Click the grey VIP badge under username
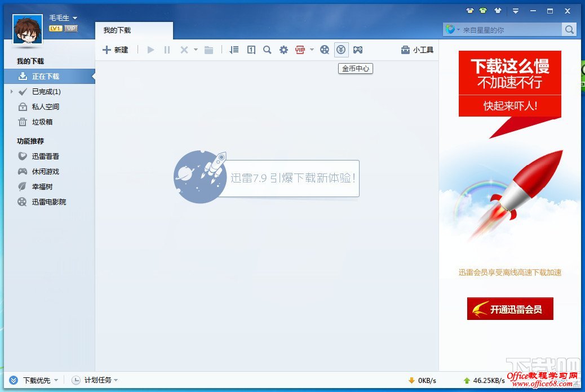This screenshot has height=392, width=585. click(x=71, y=28)
